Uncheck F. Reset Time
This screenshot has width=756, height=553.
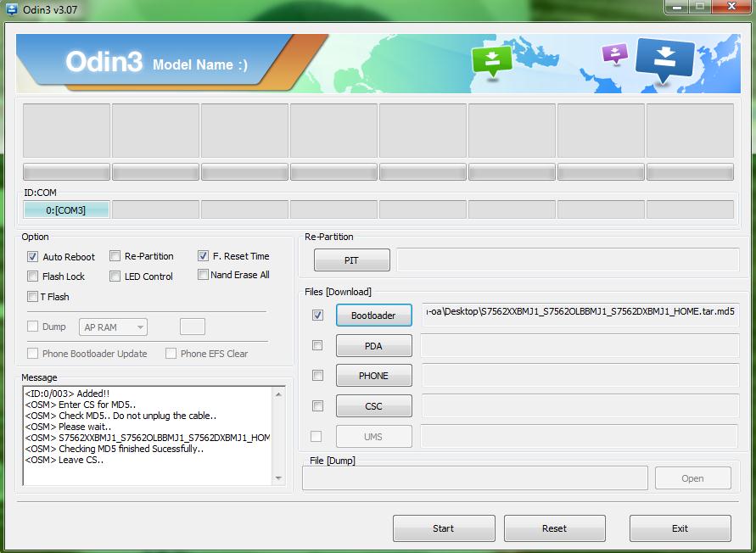203,256
